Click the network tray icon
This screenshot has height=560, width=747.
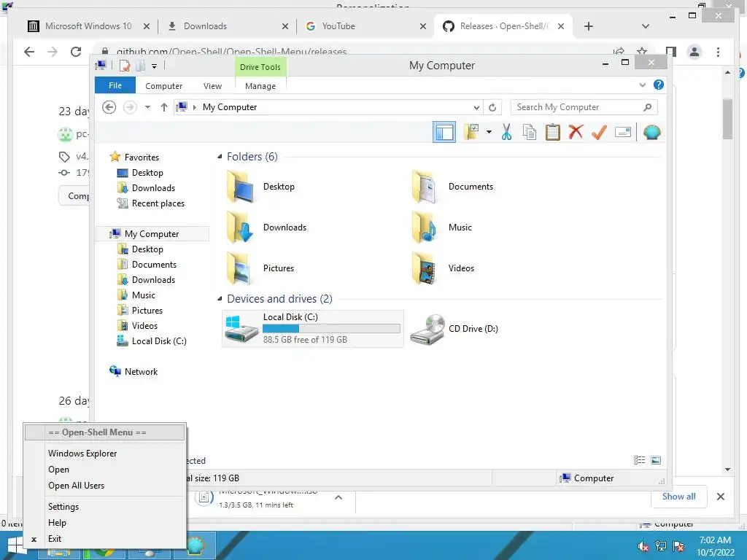pos(661,546)
